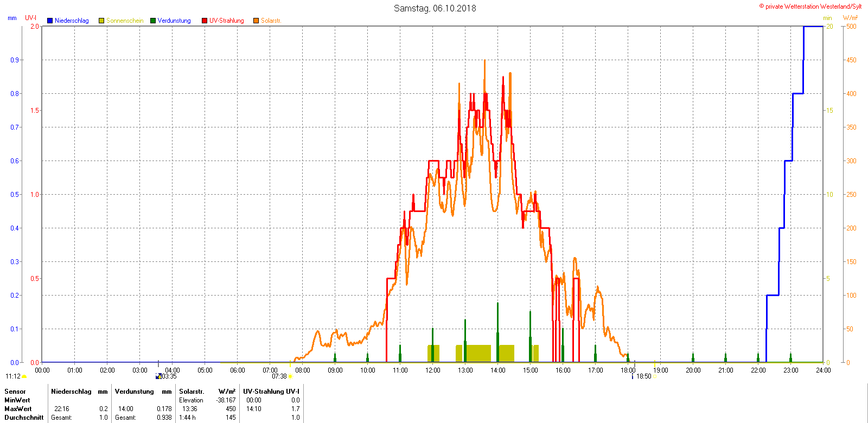Image resolution: width=868 pixels, height=423 pixels.
Task: Select the Verdunstung label in the legend
Action: tap(174, 21)
